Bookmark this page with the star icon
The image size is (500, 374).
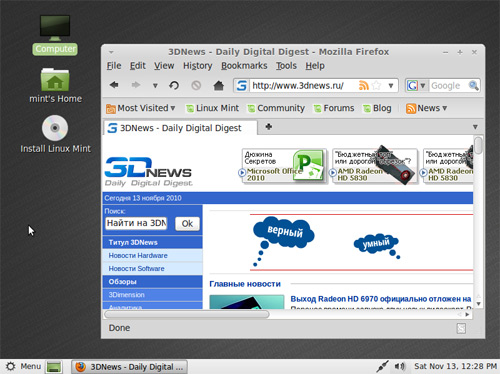click(x=376, y=86)
